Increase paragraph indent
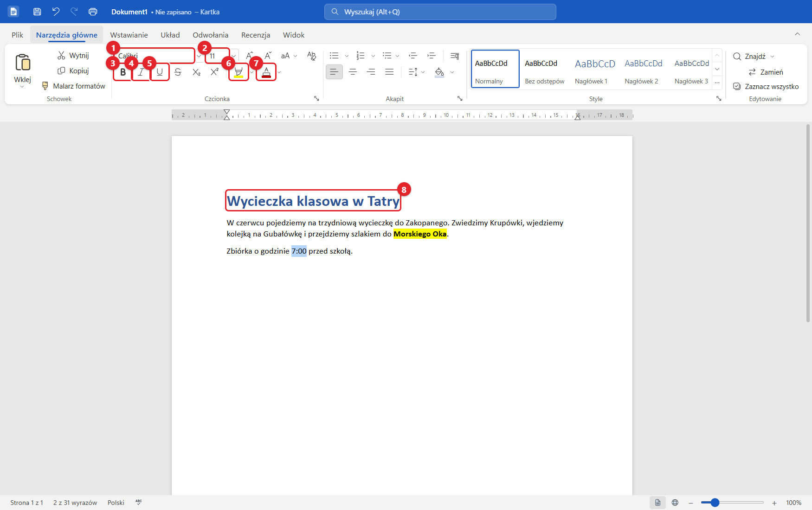812x510 pixels. [432, 56]
